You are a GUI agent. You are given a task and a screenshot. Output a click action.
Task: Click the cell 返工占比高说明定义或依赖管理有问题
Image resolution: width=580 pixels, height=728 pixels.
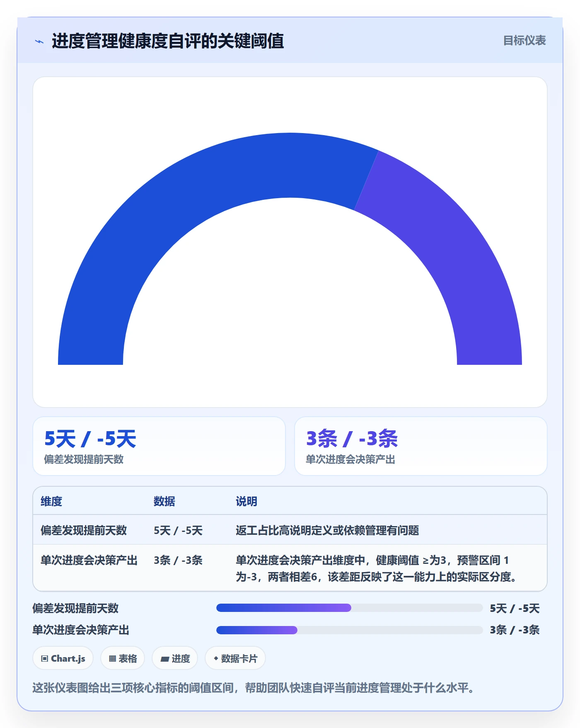tap(327, 530)
